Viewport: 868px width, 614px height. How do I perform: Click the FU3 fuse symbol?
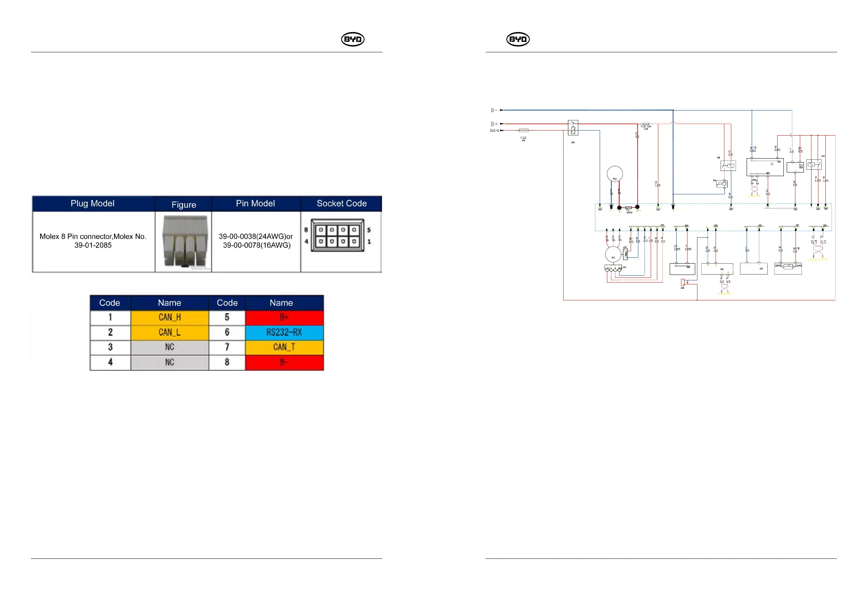[523, 131]
